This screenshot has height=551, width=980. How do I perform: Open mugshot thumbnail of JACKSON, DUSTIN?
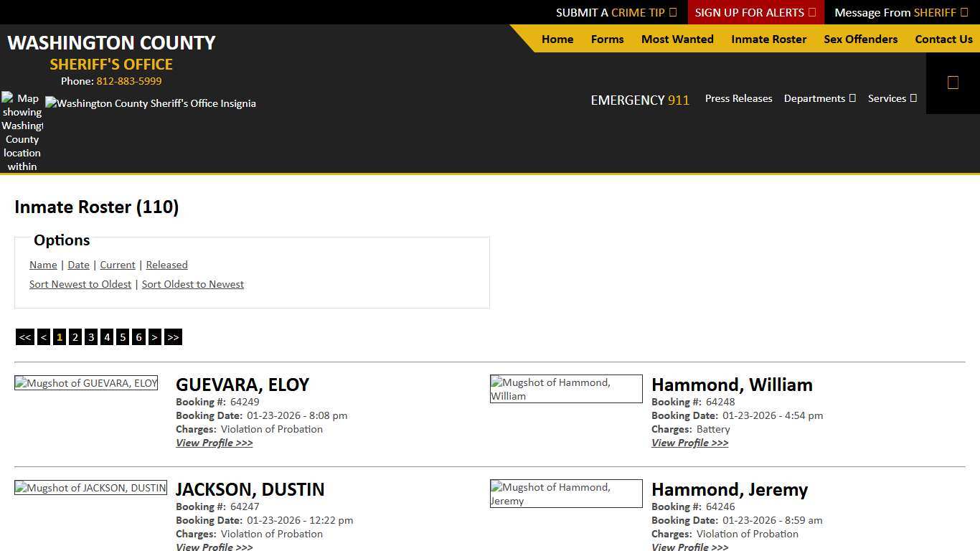tap(90, 487)
